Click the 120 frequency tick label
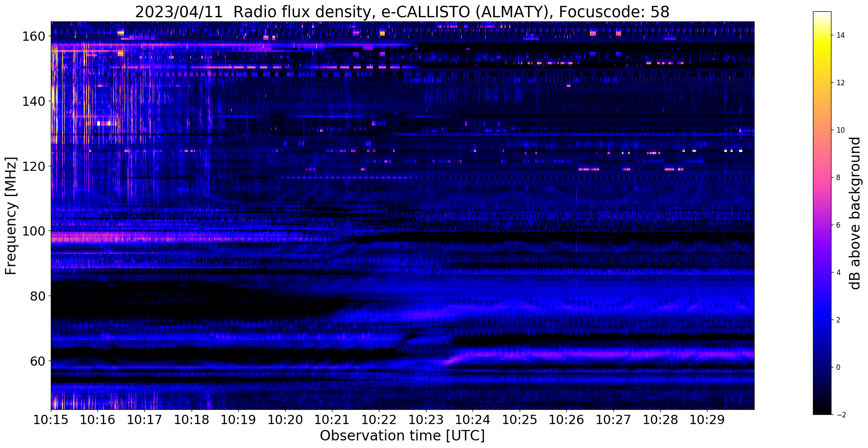The height and width of the screenshot is (448, 868). click(x=34, y=166)
